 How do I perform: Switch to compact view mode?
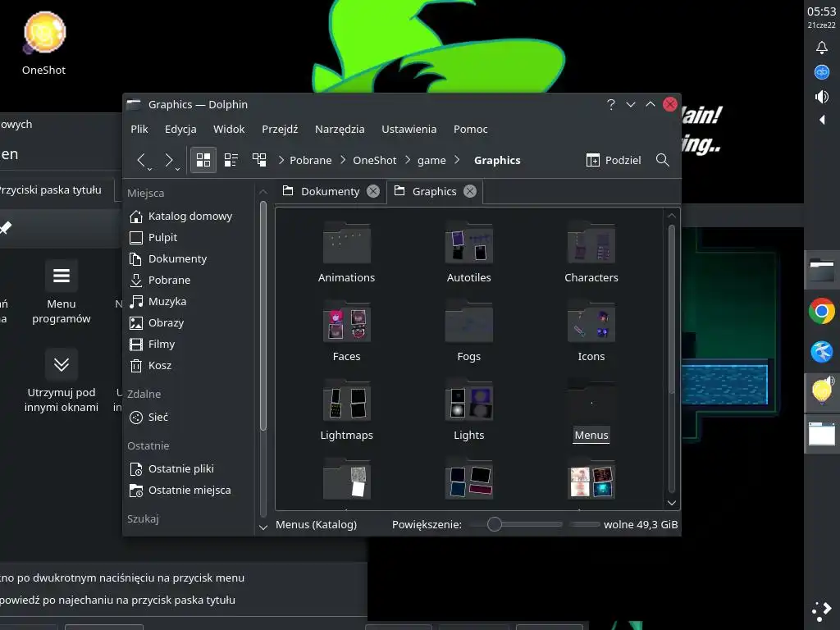click(x=231, y=160)
